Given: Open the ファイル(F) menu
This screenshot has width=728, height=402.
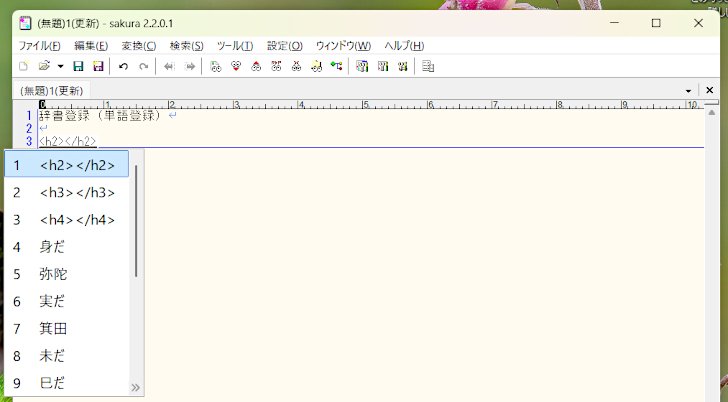Looking at the screenshot, I should [x=39, y=46].
